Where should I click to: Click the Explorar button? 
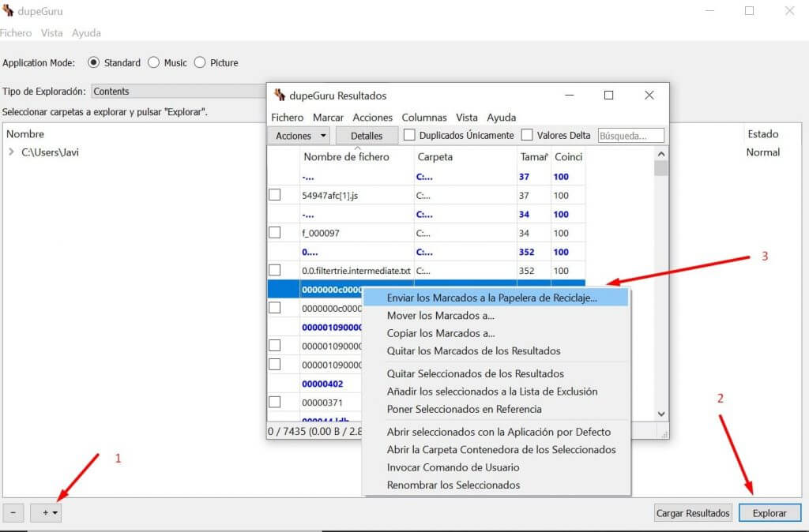point(769,513)
